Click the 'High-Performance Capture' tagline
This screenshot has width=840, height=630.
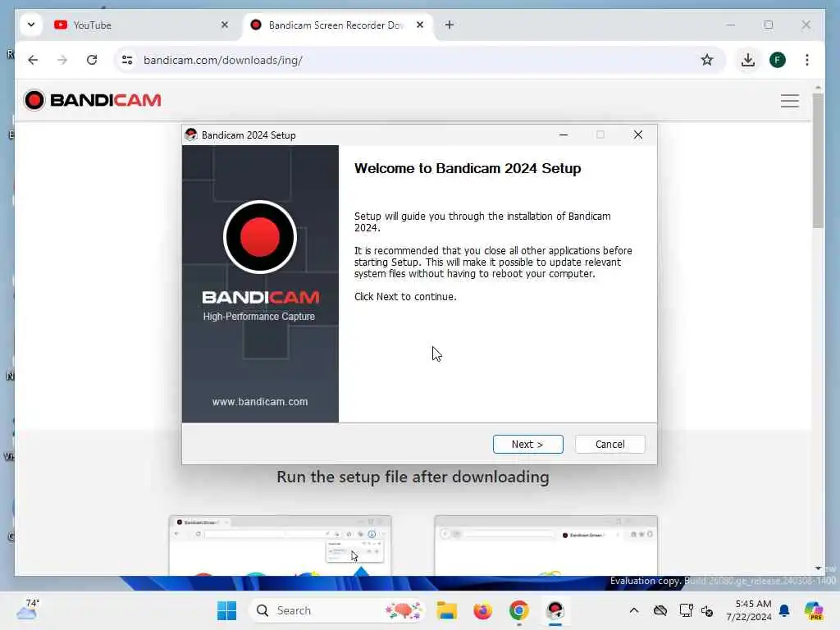pyautogui.click(x=258, y=317)
